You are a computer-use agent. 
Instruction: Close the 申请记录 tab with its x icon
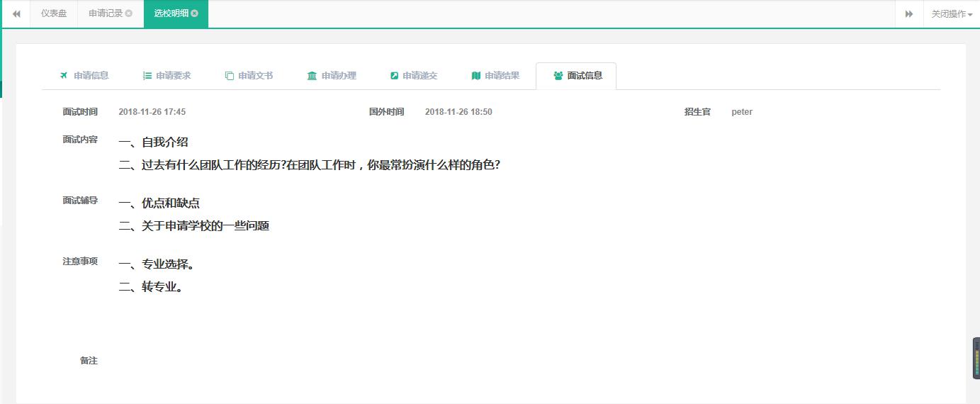(129, 13)
